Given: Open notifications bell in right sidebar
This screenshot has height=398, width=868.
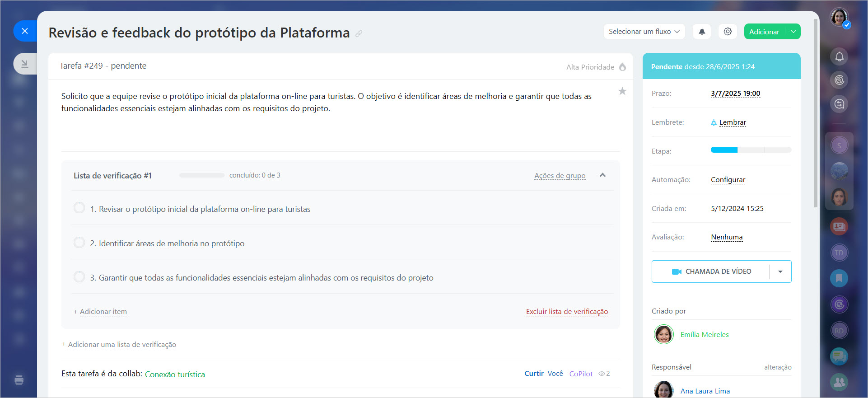Looking at the screenshot, I should pos(839,56).
